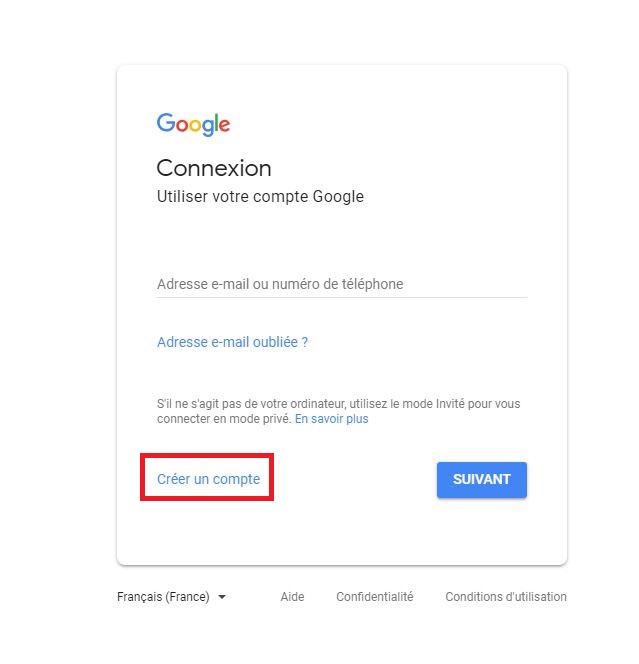Click the Connexion heading

click(214, 168)
